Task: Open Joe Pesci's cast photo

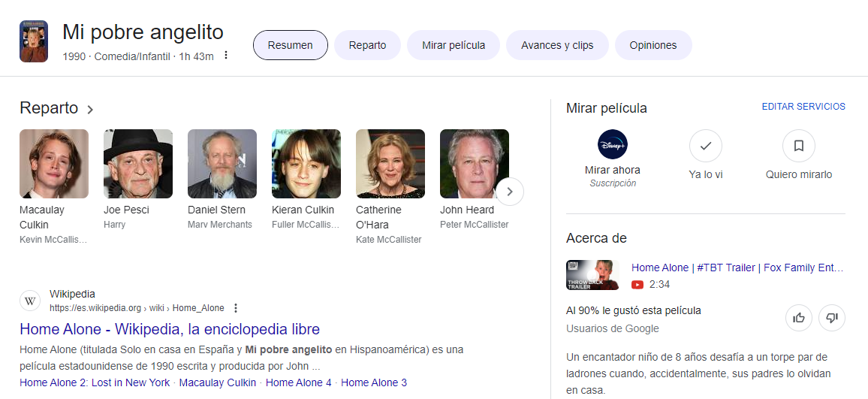Action: 138,164
